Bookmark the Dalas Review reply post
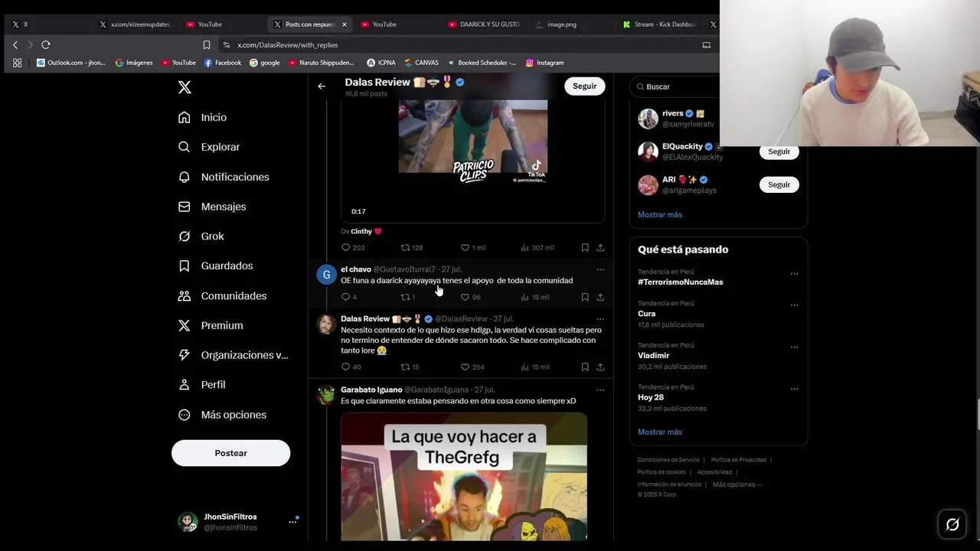Viewport: 980px width, 551px height. pyautogui.click(x=585, y=367)
